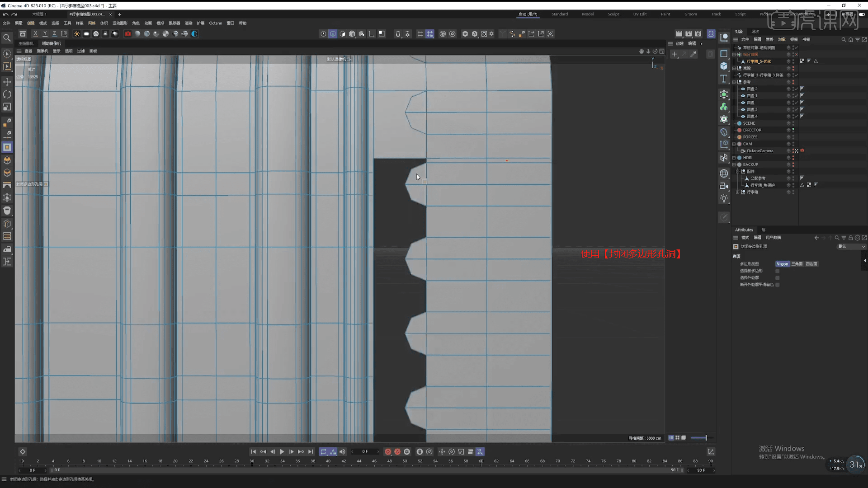Toggle Y axis lock
The width and height of the screenshot is (868, 488).
pyautogui.click(x=45, y=34)
